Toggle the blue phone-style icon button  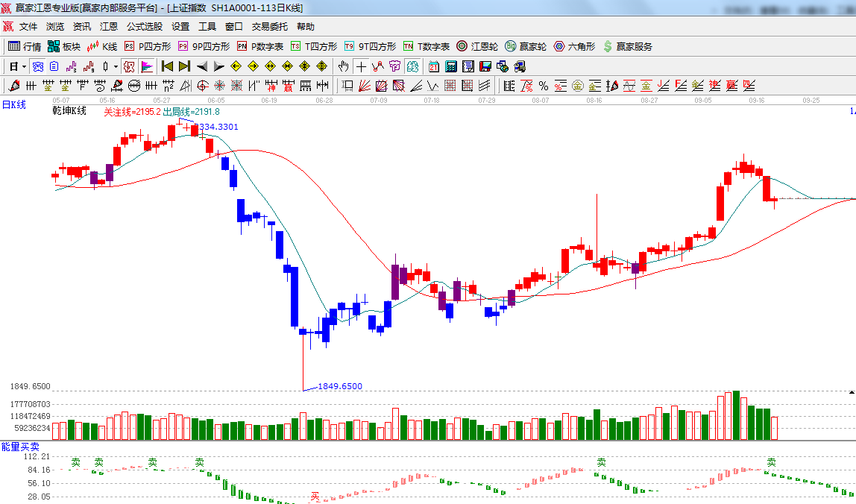click(37, 66)
